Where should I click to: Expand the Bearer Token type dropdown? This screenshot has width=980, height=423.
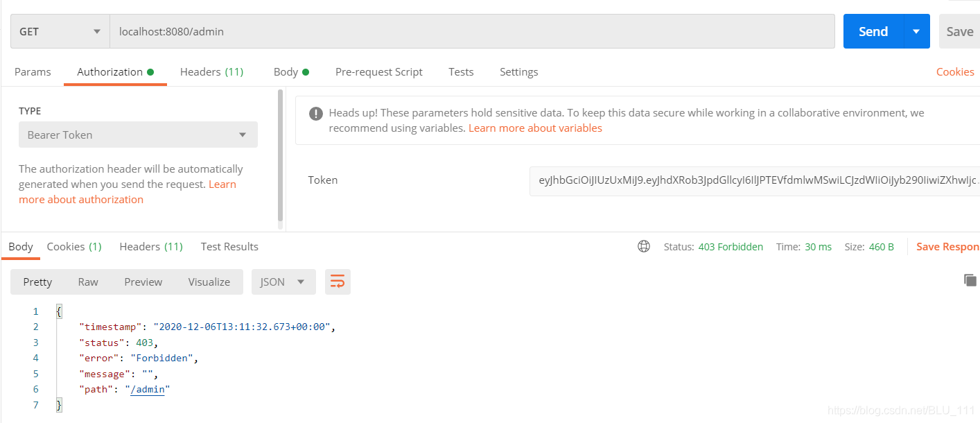[138, 135]
